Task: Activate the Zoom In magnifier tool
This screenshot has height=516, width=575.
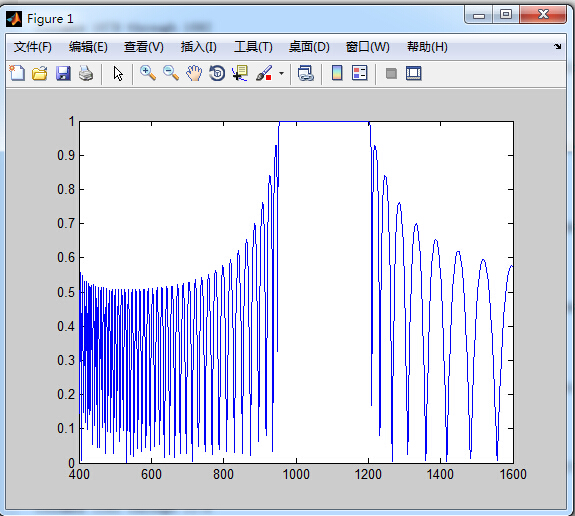Action: coord(148,73)
